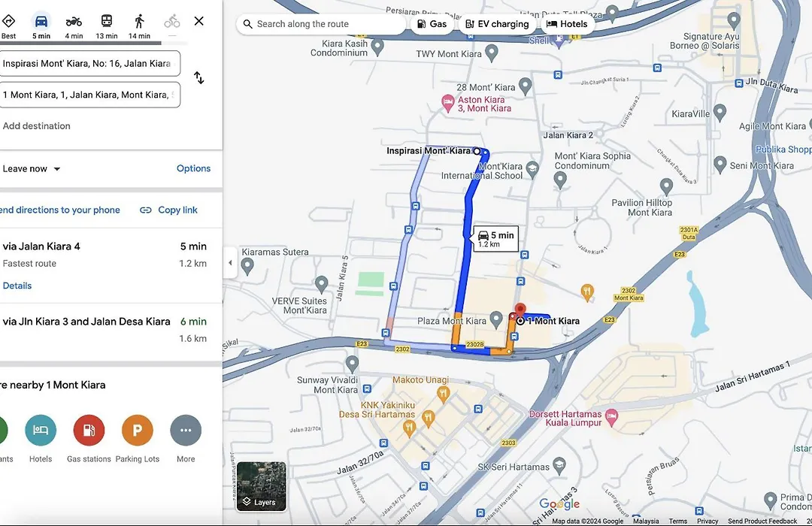Screen dimensions: 812x526
Task: Switch to walking travel mode
Action: pos(139,26)
